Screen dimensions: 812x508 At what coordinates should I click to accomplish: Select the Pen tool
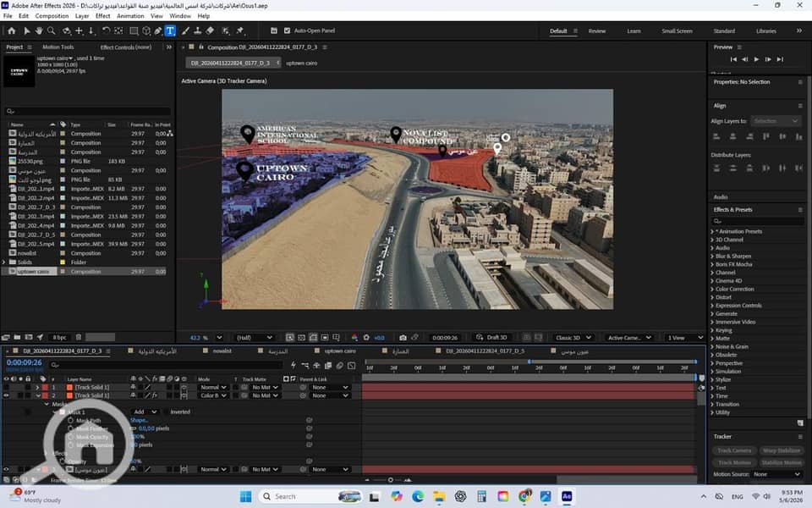coord(158,31)
